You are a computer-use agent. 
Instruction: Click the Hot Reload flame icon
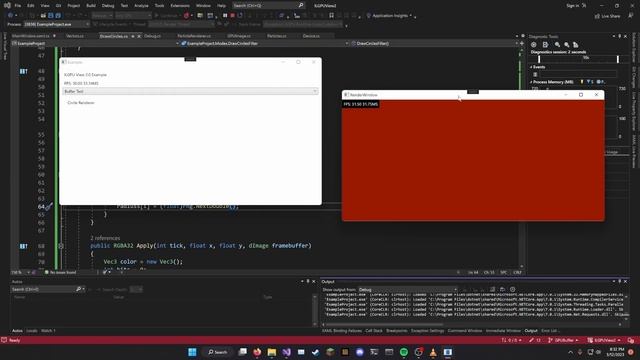pos(187,16)
